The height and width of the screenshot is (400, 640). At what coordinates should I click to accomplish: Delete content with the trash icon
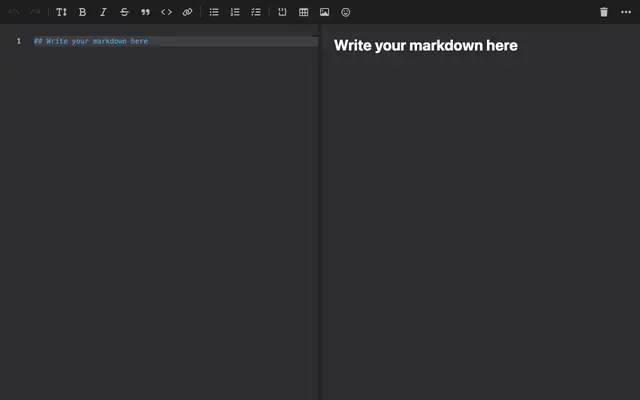point(604,12)
